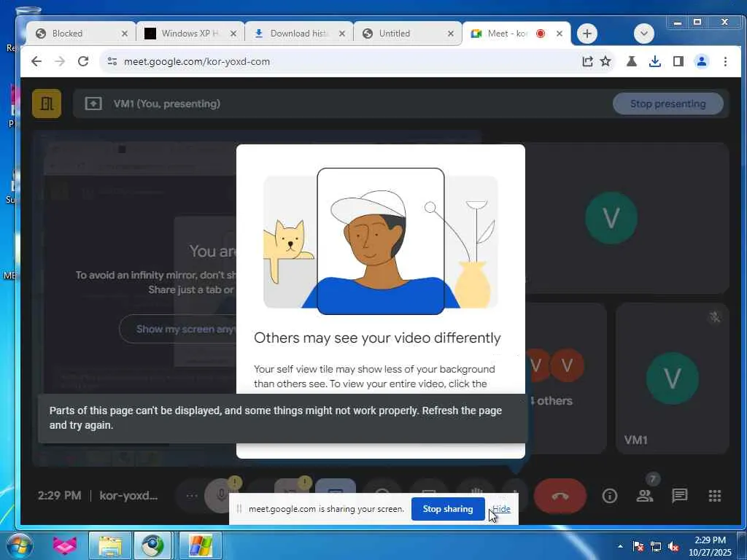The width and height of the screenshot is (747, 560).
Task: Click the others participants tile
Action: (x=566, y=378)
